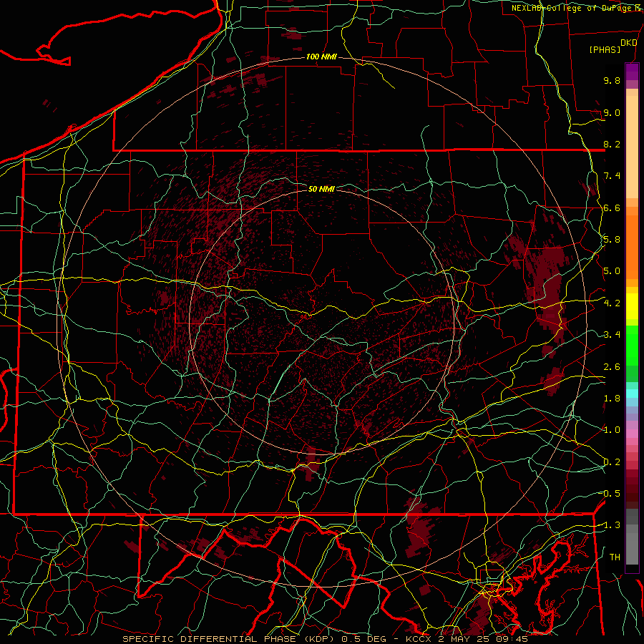The width and height of the screenshot is (644, 644).
Task: Click the DKD label above the color scale
Action: point(629,43)
